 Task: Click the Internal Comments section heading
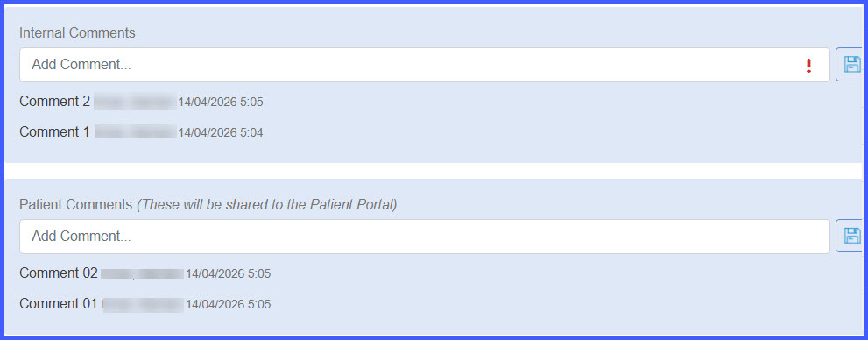[77, 32]
